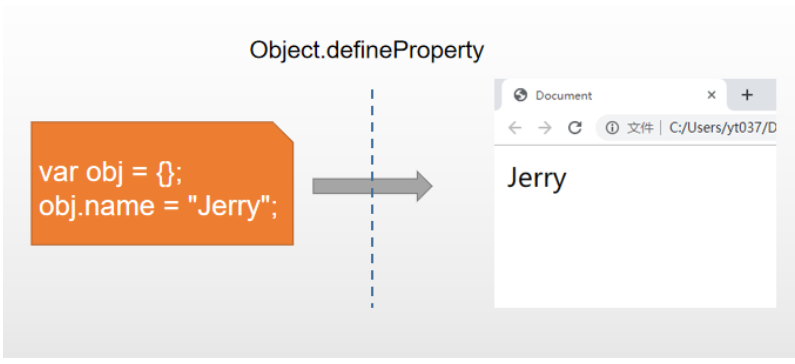This screenshot has width=795, height=364.
Task: Open the site info circle icon
Action: (x=612, y=128)
